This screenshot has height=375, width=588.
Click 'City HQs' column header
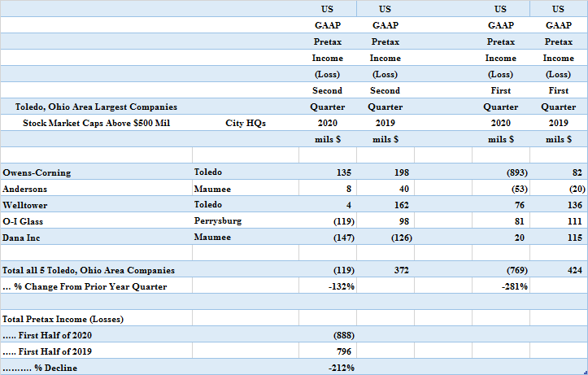tap(246, 124)
